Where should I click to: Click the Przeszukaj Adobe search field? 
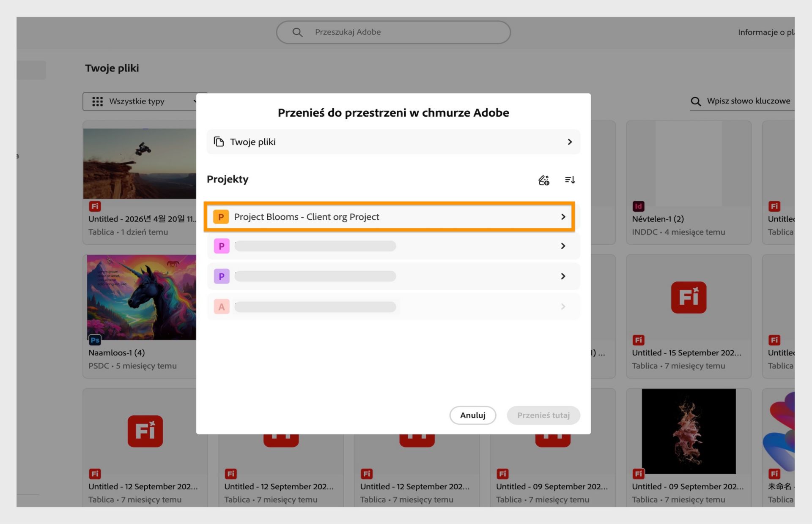[x=393, y=32]
